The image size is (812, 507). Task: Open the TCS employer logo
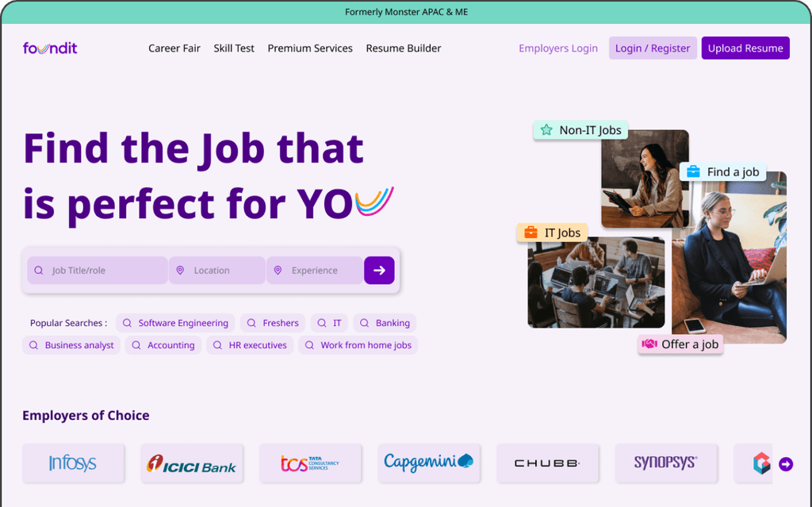click(310, 463)
